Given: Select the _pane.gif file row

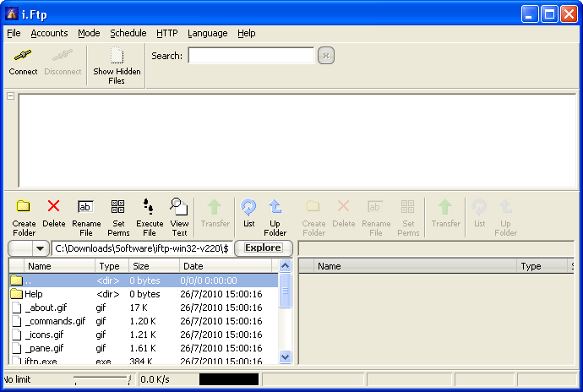Looking at the screenshot, I should click(144, 348).
